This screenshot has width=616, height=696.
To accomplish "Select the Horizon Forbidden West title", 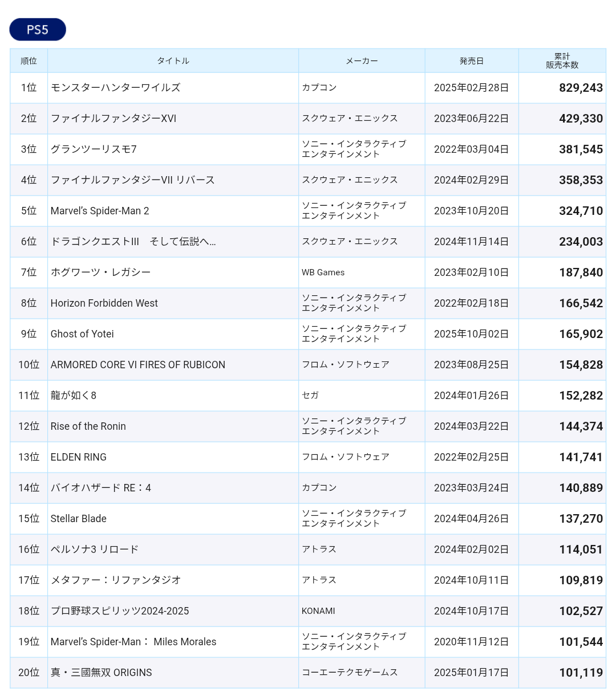I will tap(104, 303).
